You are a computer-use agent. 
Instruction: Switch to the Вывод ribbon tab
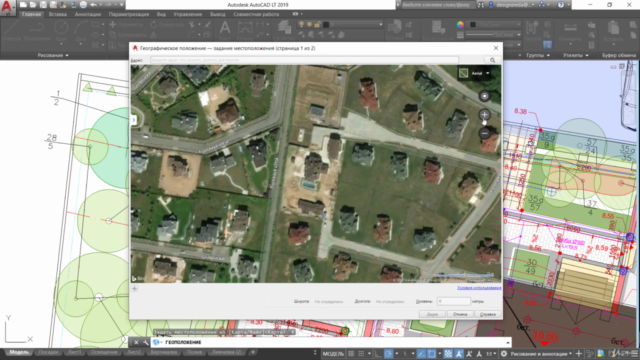click(x=218, y=14)
